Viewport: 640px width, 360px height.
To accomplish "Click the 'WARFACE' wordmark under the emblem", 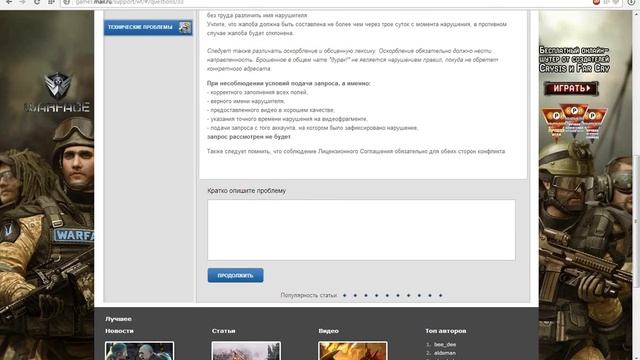I will click(x=57, y=108).
